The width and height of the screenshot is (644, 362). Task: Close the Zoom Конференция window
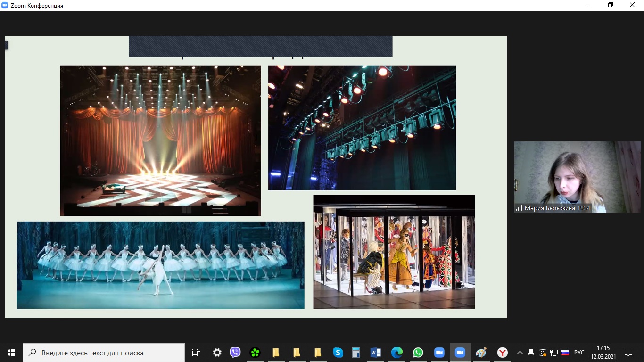point(633,5)
